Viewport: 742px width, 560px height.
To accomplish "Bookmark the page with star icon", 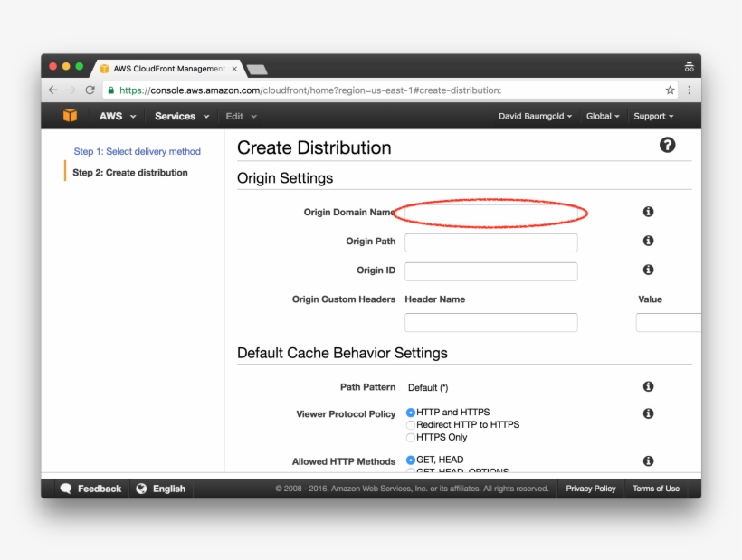I will 671,90.
